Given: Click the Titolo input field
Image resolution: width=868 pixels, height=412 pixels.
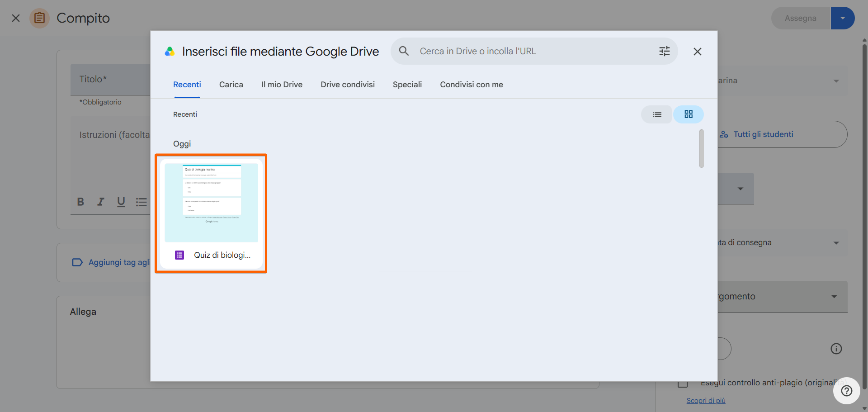Looking at the screenshot, I should (x=110, y=79).
